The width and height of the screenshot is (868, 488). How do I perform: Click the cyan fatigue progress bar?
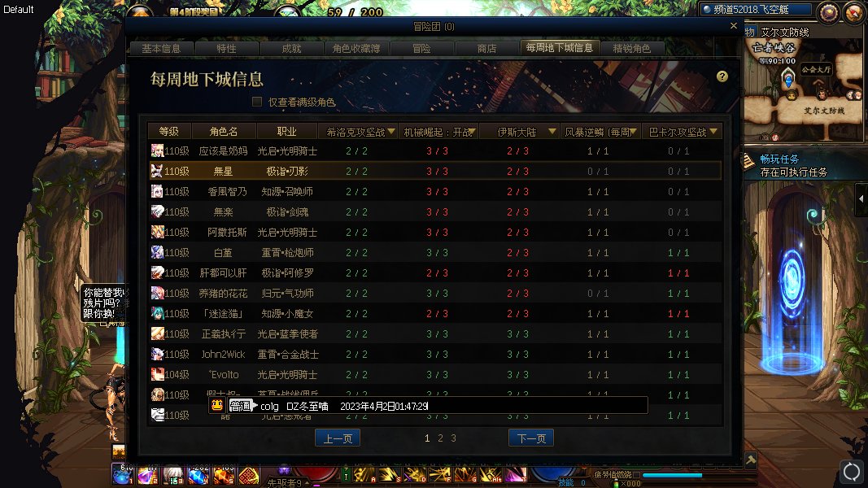pos(672,475)
